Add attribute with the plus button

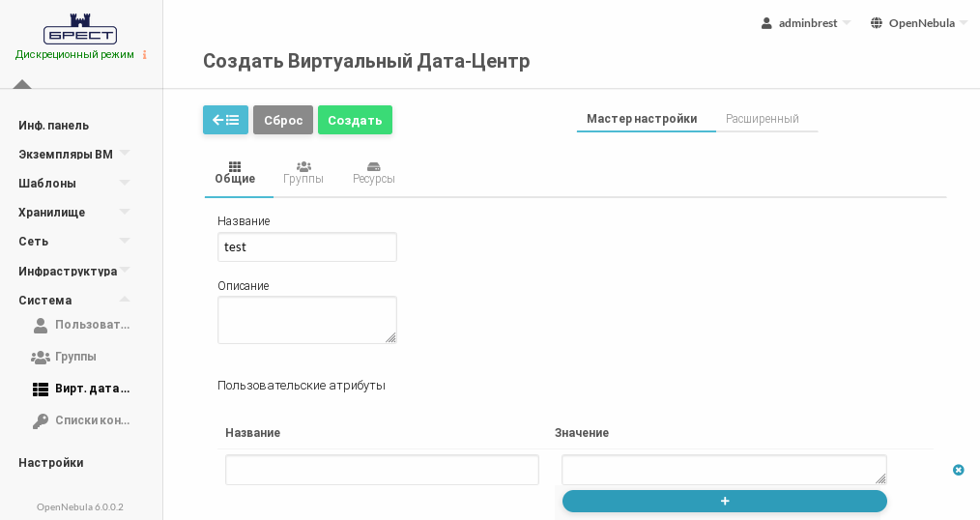pos(724,501)
